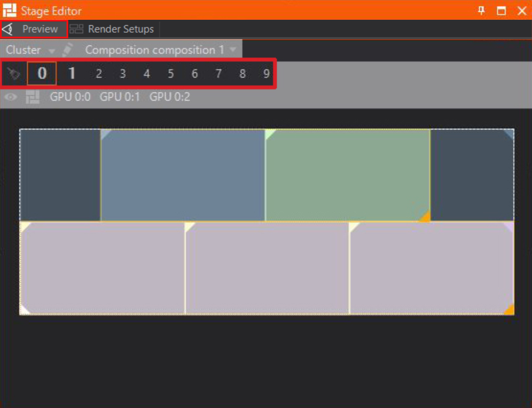Click the orange corner handle at composition bottom-right
The width and height of the screenshot is (532, 408).
[x=508, y=310]
